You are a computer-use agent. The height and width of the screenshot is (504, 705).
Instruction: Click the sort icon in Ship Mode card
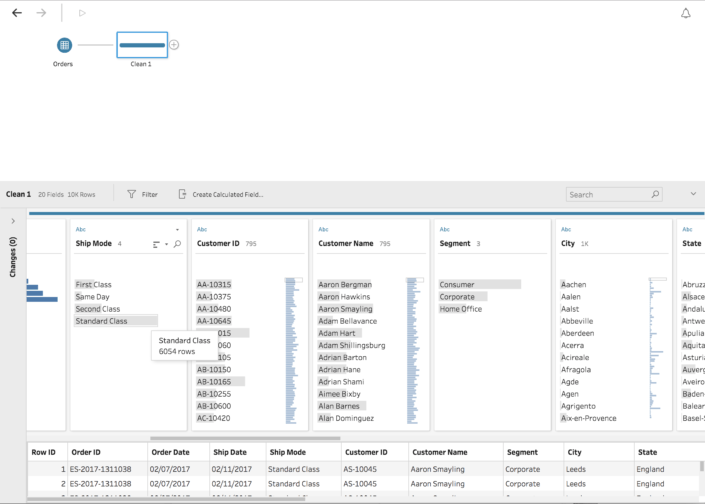tap(157, 244)
